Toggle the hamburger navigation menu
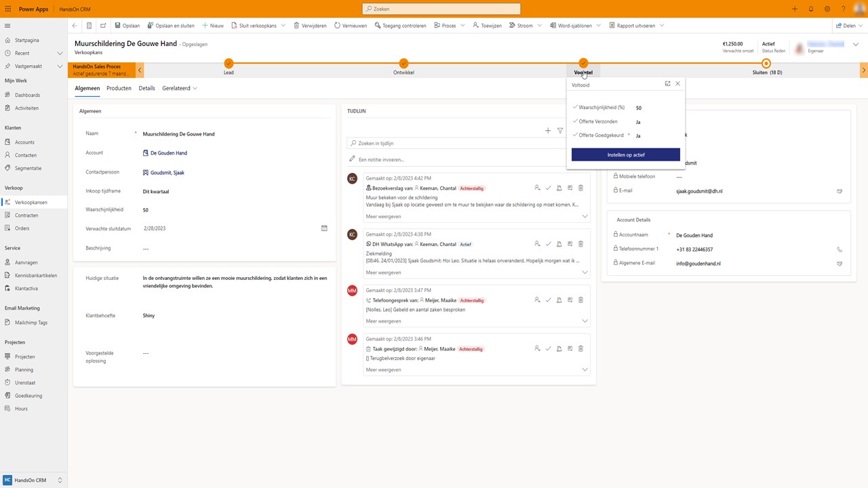 (7, 26)
